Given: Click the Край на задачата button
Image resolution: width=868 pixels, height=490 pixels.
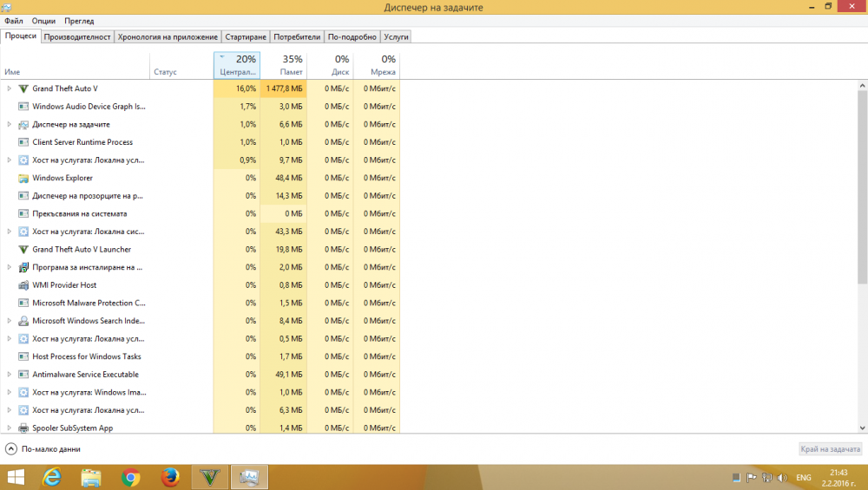Looking at the screenshot, I should (831, 449).
